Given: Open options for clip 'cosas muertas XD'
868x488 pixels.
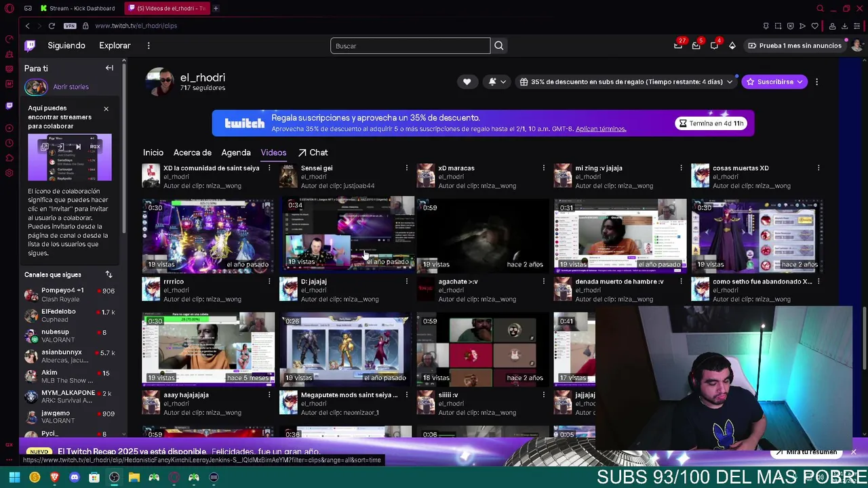Looking at the screenshot, I should coord(818,168).
